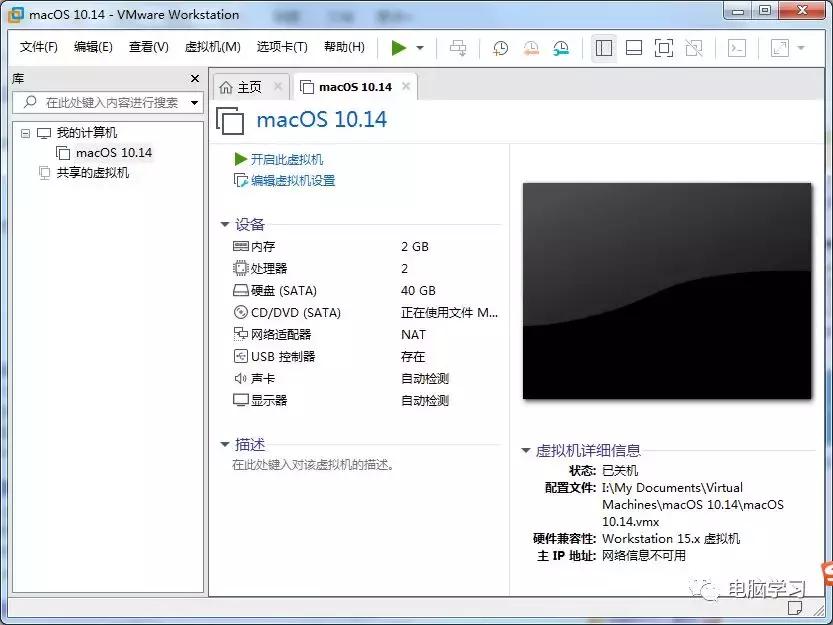Open the 虚拟机(M) menu
This screenshot has height=625, width=833.
(212, 47)
